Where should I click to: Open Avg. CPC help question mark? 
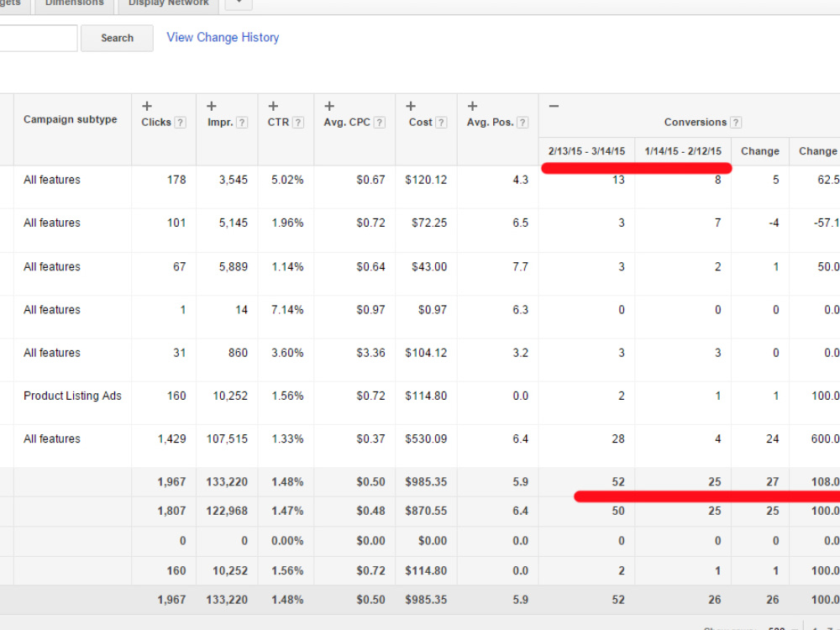pos(380,123)
